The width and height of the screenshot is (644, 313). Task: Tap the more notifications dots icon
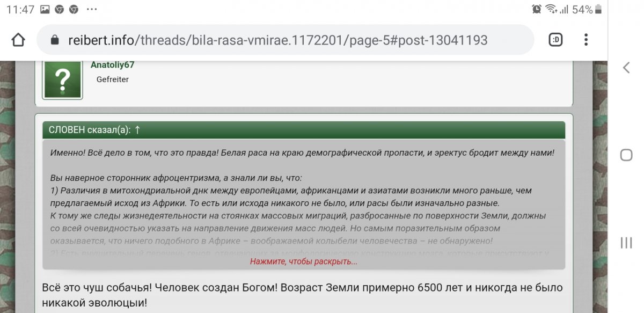coord(92,10)
